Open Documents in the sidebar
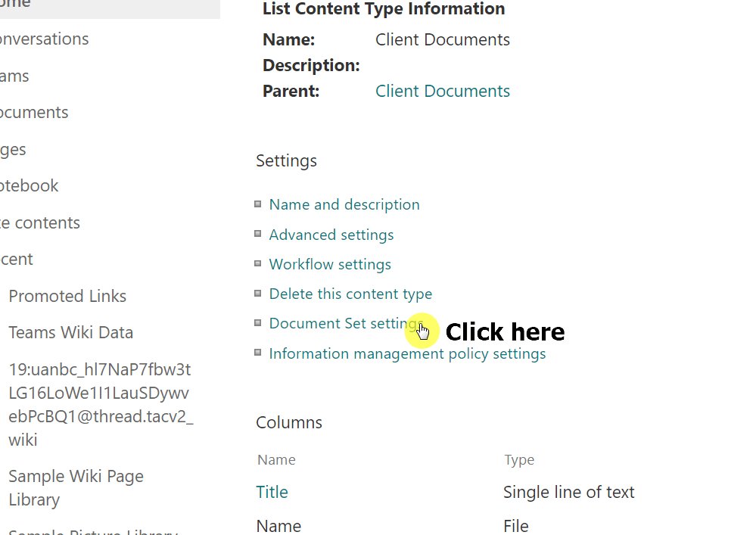The width and height of the screenshot is (756, 535). click(x=34, y=112)
